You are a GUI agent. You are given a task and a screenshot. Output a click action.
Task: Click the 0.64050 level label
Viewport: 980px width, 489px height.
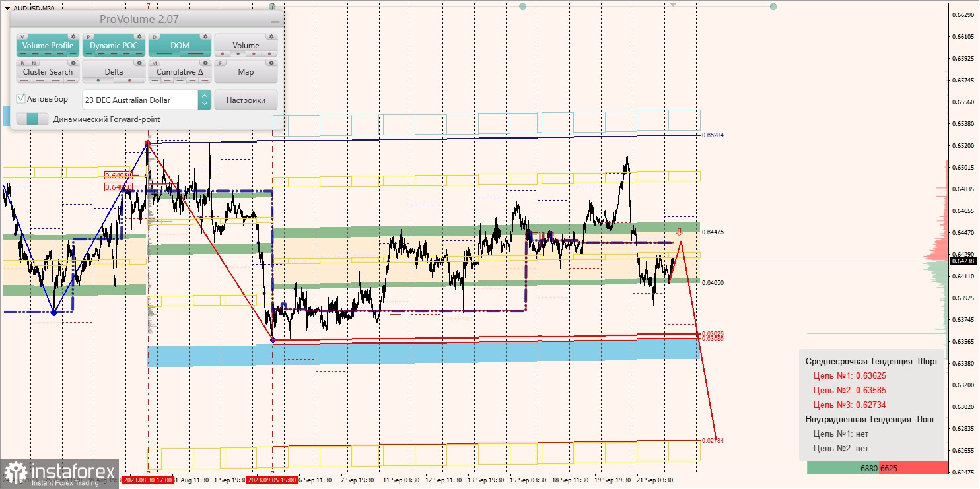tap(713, 282)
